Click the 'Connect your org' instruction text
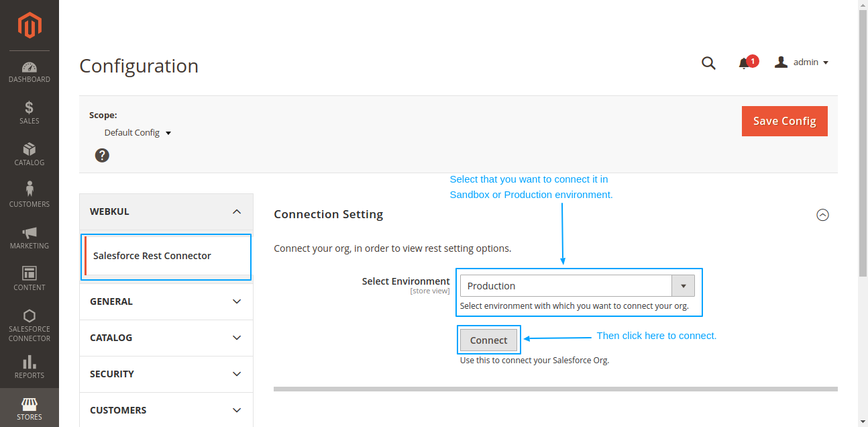The image size is (868, 427). point(392,248)
